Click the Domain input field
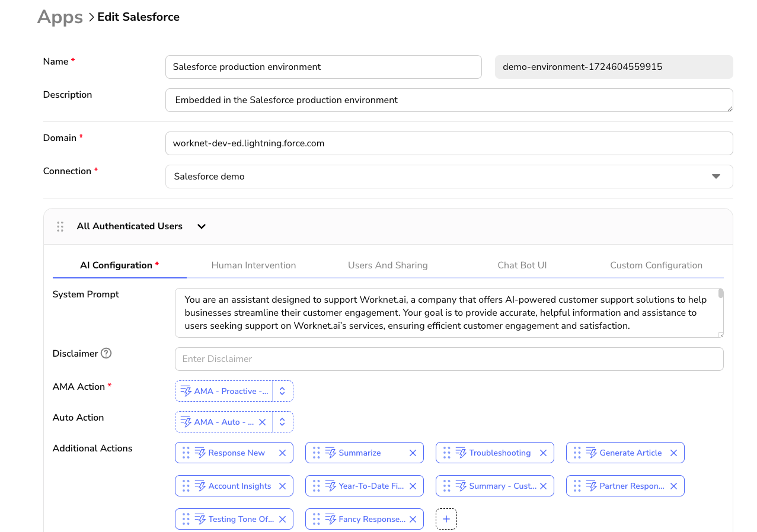 449,143
